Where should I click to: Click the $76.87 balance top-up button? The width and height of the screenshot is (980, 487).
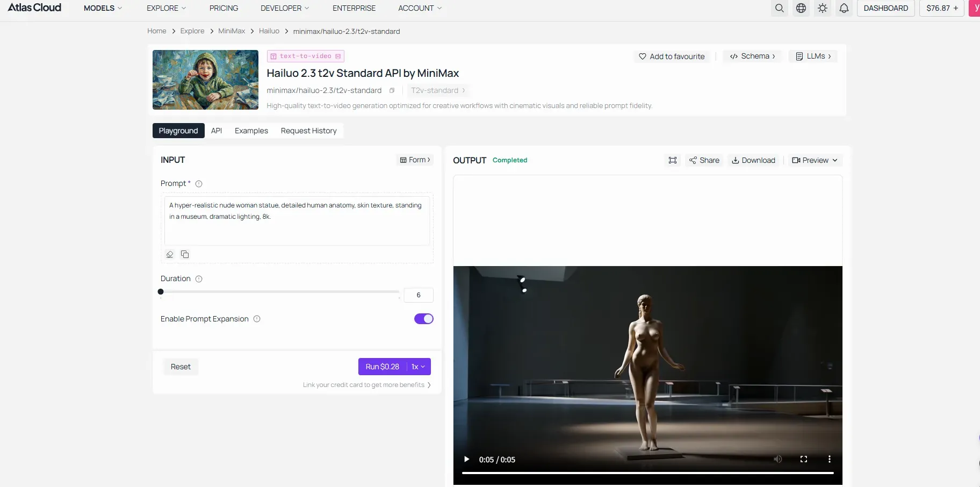942,8
